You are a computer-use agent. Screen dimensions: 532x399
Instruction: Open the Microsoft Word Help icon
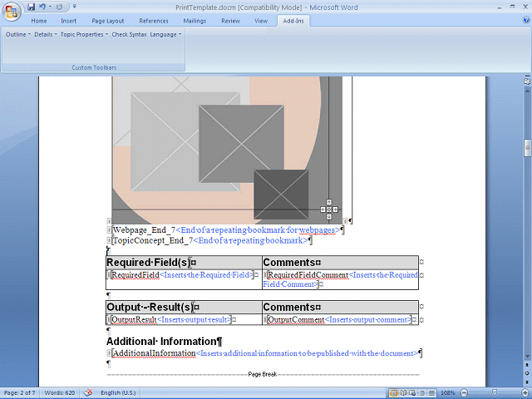[526, 20]
